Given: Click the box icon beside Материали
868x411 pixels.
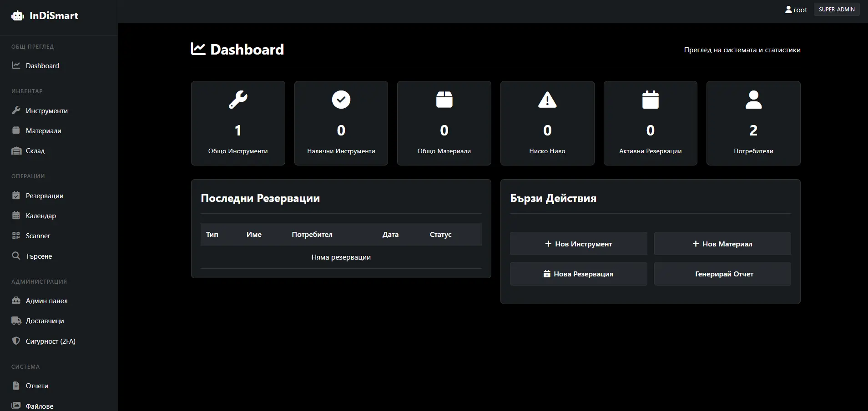Looking at the screenshot, I should tap(16, 130).
